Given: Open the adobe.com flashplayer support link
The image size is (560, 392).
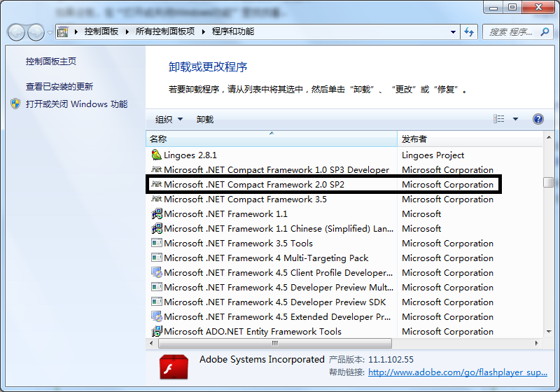Looking at the screenshot, I should point(458,372).
